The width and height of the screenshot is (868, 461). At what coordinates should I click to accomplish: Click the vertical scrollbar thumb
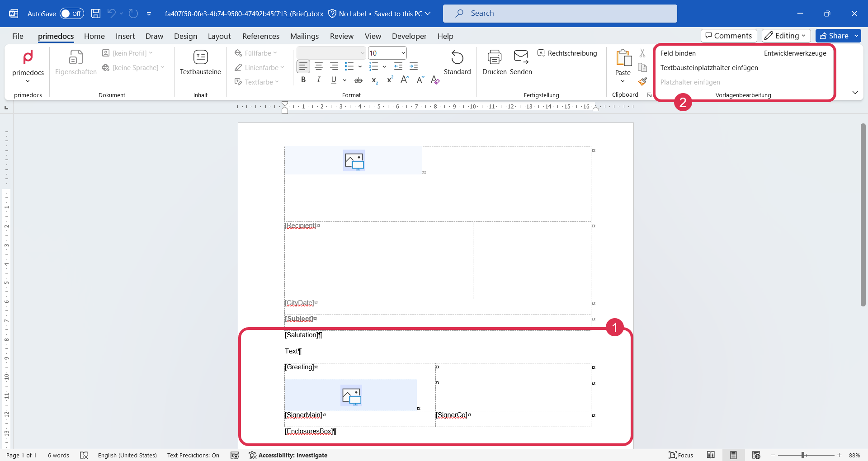click(x=863, y=215)
